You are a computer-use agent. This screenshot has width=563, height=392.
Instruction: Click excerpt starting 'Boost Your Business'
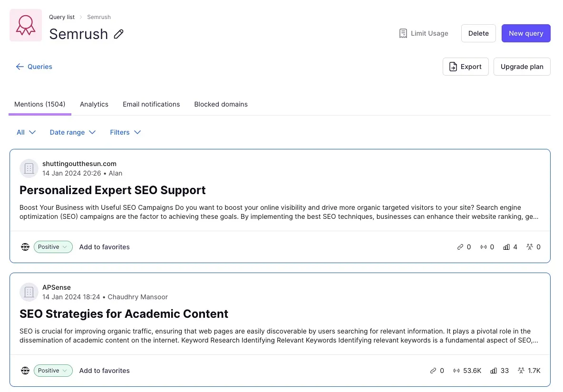[x=279, y=212]
